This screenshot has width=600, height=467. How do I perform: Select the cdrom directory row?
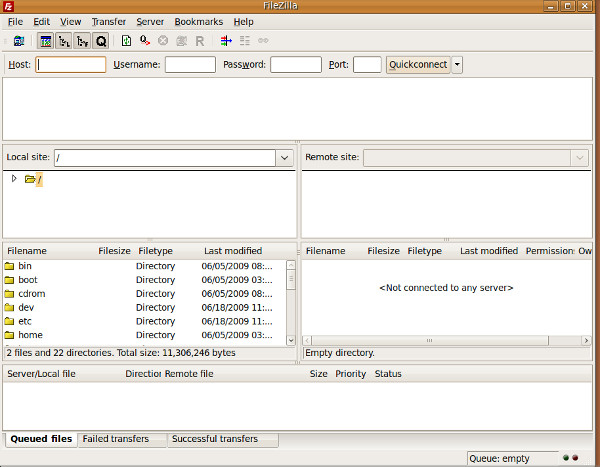click(145, 294)
